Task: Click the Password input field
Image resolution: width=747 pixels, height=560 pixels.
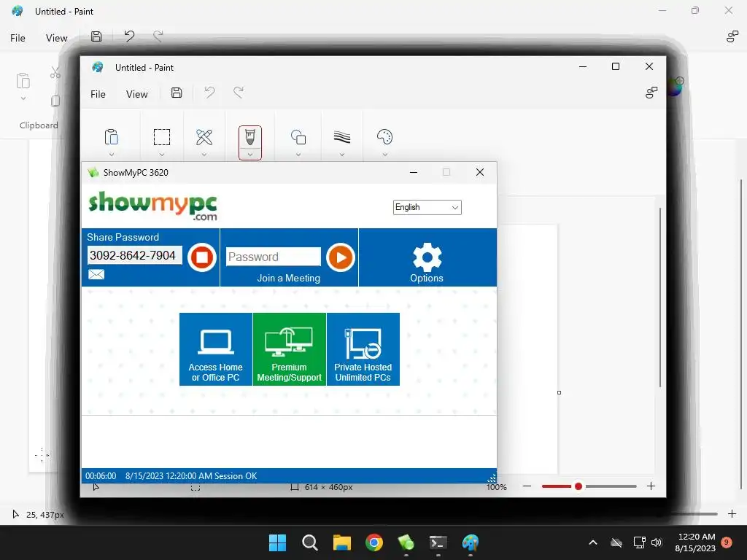Action: pos(274,257)
